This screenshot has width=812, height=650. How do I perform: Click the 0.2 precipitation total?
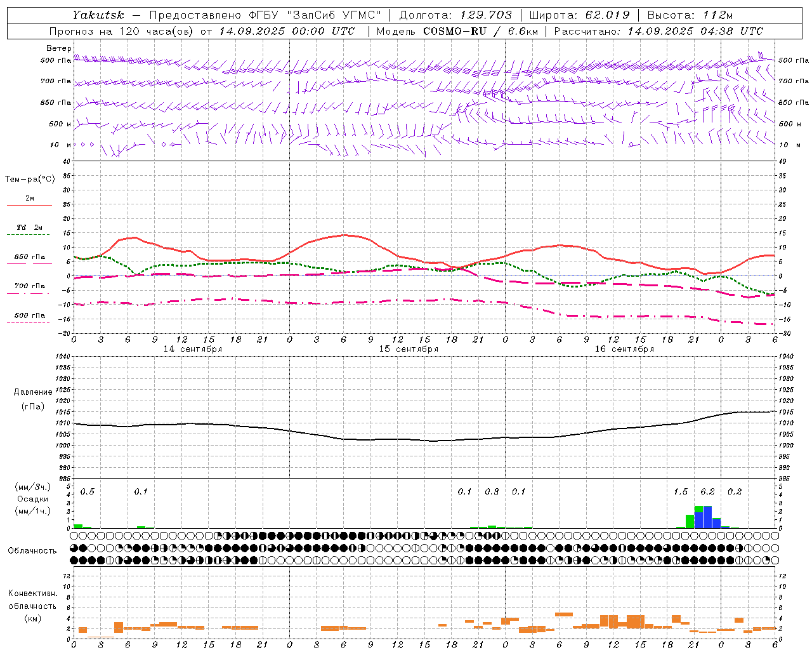click(735, 492)
